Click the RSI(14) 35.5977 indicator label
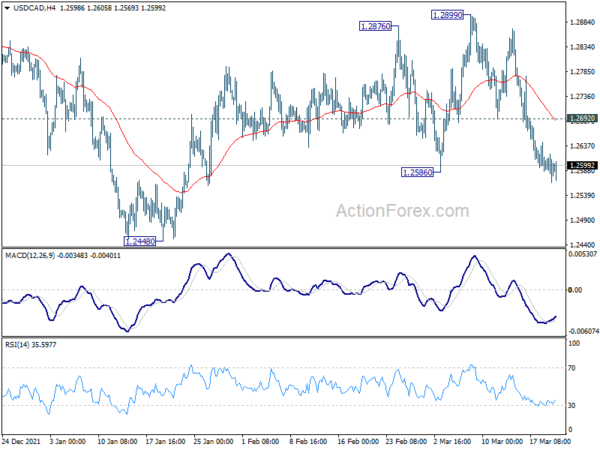 coord(31,345)
